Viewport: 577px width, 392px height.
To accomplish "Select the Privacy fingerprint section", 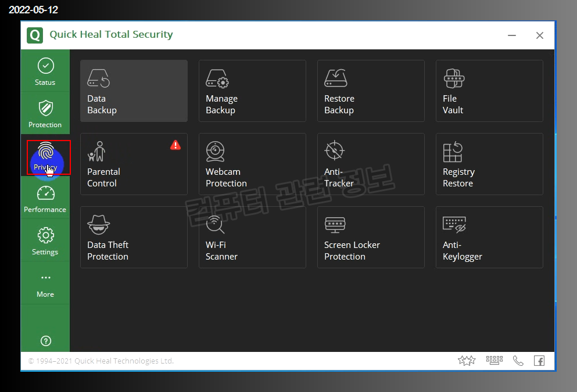I will [x=45, y=156].
